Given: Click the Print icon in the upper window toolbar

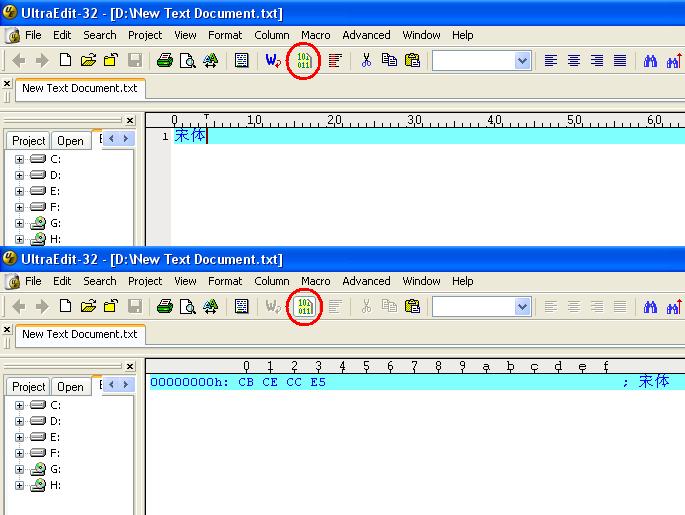Looking at the screenshot, I should point(165,60).
